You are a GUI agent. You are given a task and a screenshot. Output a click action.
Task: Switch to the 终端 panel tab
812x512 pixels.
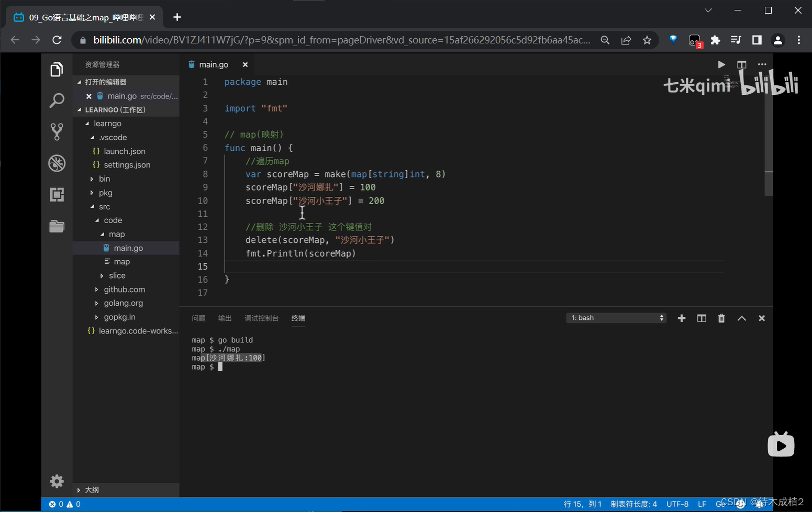pyautogui.click(x=298, y=318)
